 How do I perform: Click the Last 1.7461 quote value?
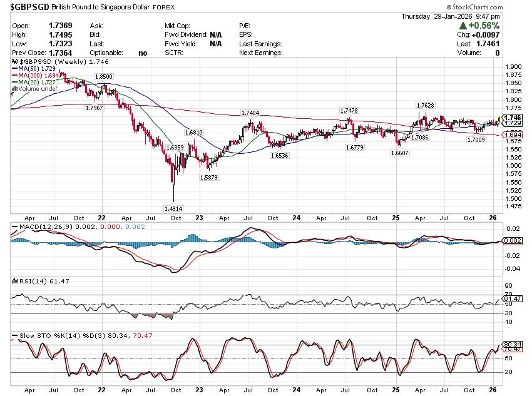point(489,44)
